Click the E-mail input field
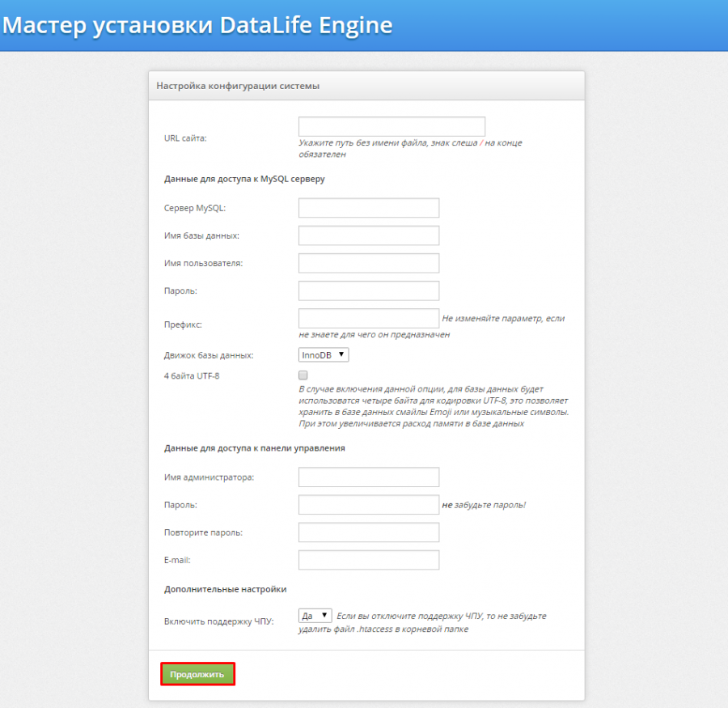The height and width of the screenshot is (708, 728). (x=368, y=559)
